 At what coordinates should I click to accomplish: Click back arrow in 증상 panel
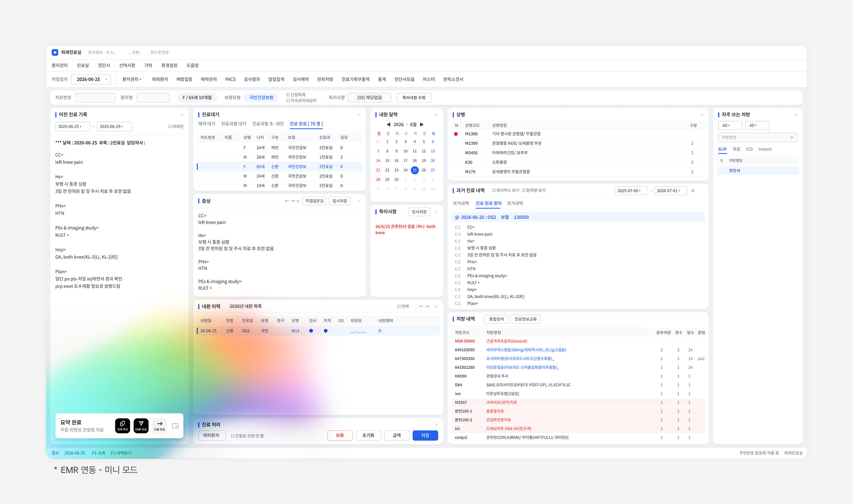tap(287, 201)
